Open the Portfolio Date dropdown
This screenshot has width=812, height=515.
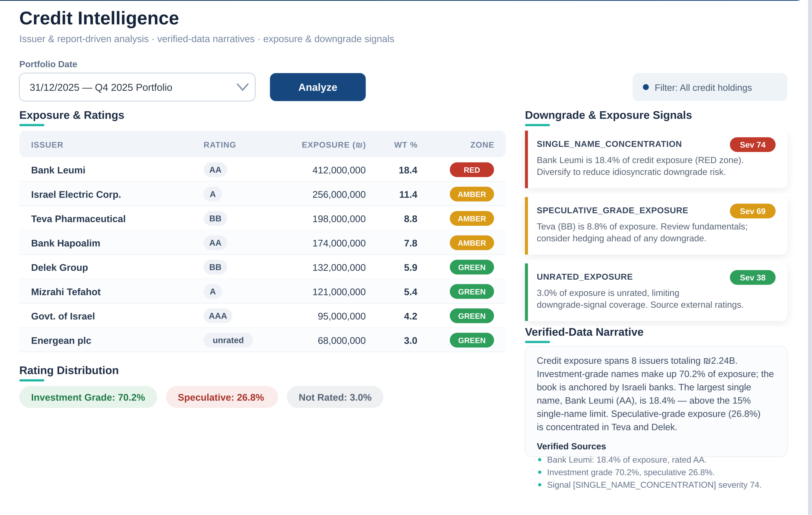(x=137, y=87)
